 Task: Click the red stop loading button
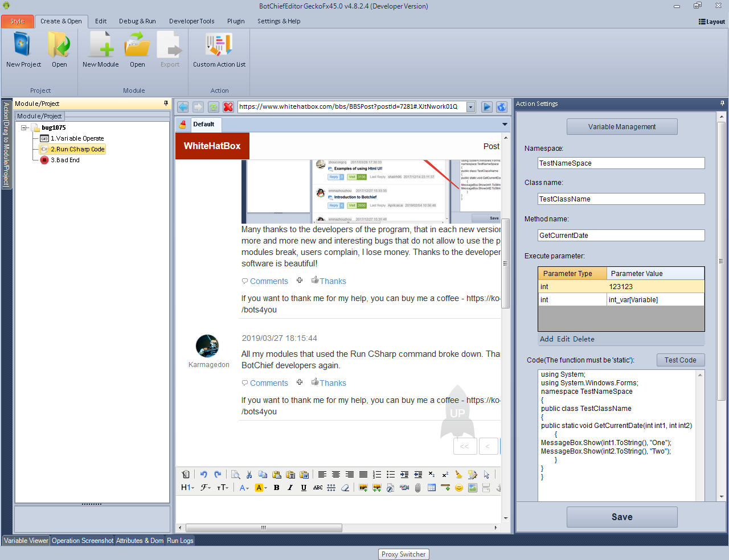[x=228, y=107]
